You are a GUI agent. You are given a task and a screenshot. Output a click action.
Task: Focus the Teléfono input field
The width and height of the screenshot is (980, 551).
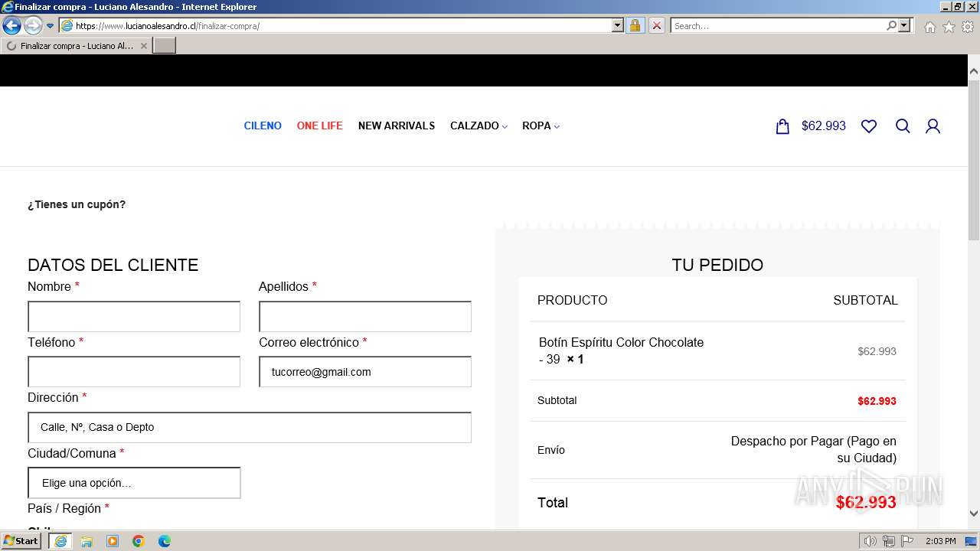pyautogui.click(x=134, y=372)
